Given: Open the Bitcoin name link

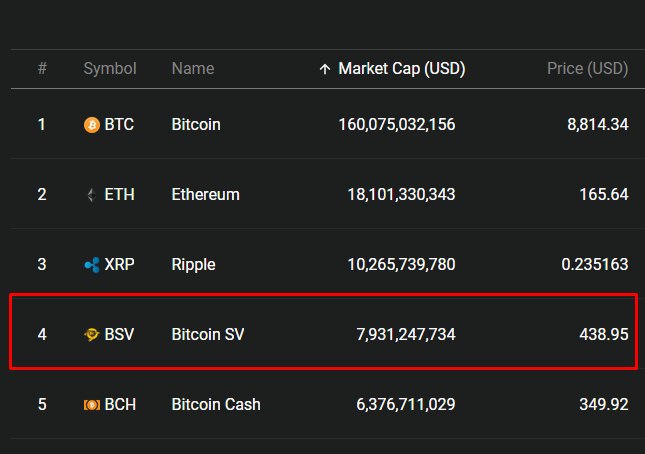Looking at the screenshot, I should [x=196, y=125].
